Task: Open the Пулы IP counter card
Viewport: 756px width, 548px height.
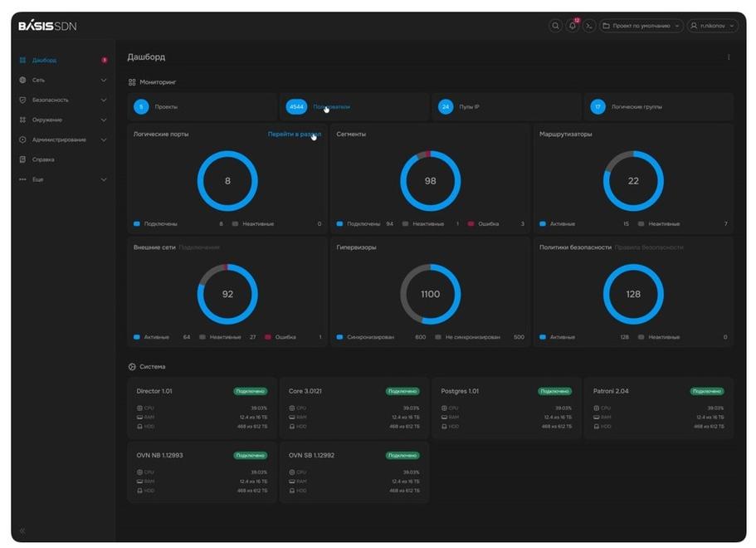Action: coord(506,106)
